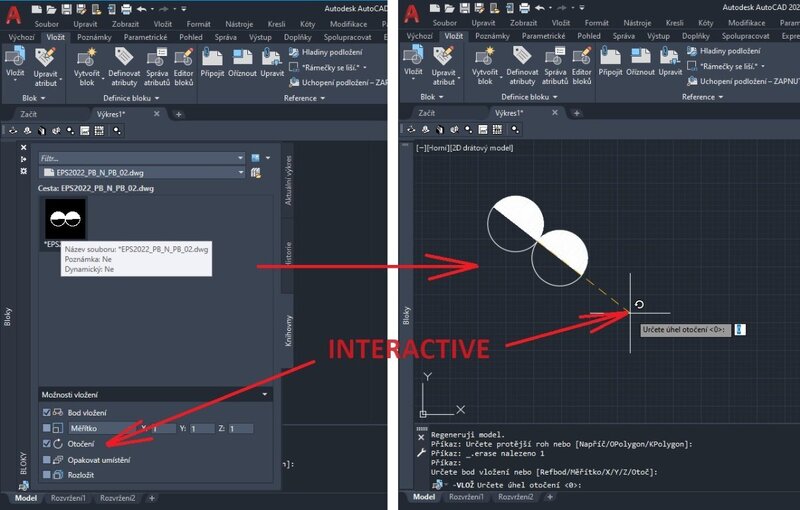Switch to Rozvržení1 layout tab in right window
The height and width of the screenshot is (510, 800).
pyautogui.click(x=469, y=497)
